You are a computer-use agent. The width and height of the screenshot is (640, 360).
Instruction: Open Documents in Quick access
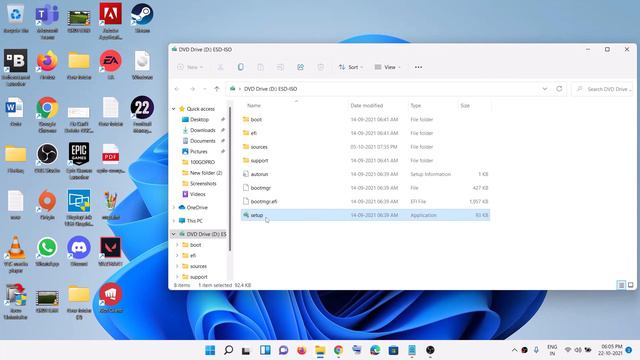click(202, 141)
